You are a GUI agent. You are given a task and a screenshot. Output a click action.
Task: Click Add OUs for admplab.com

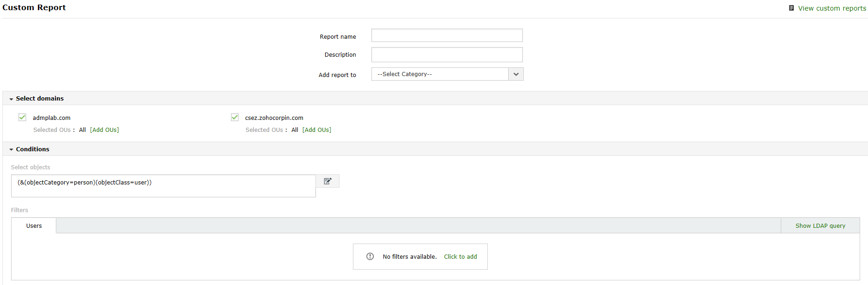point(104,130)
